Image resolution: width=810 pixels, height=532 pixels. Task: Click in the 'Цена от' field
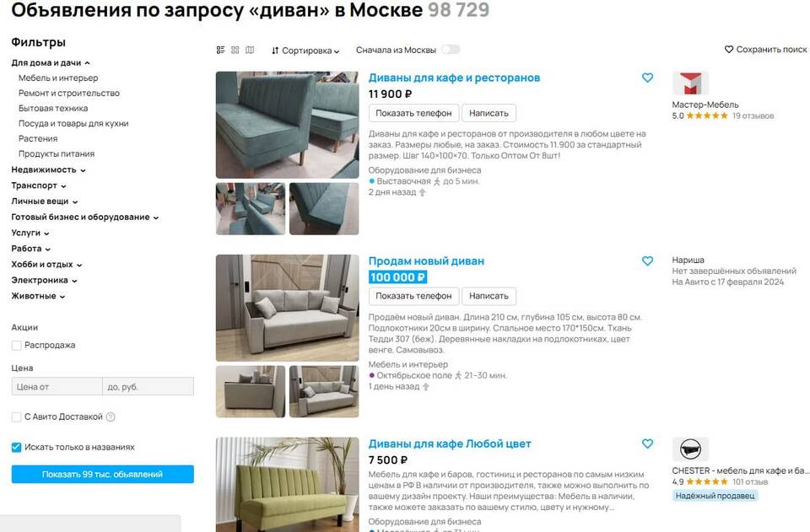pos(57,386)
